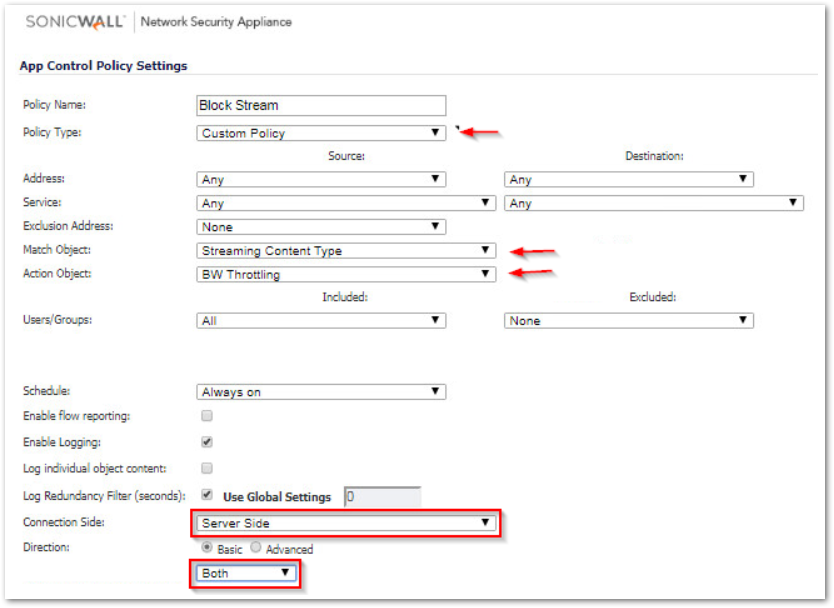Expand the Destination Service dropdown
Screen dimensions: 834x608
(x=654, y=203)
